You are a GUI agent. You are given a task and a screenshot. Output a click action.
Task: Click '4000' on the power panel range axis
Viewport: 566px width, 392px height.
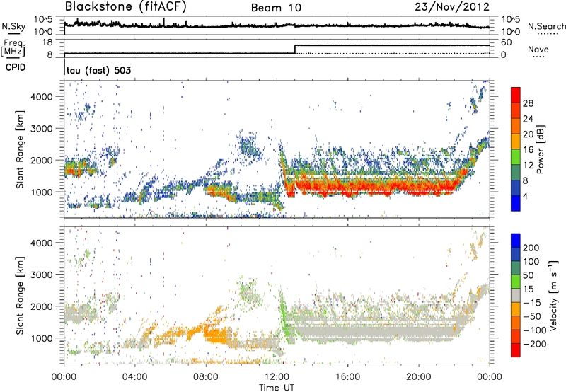[x=41, y=97]
